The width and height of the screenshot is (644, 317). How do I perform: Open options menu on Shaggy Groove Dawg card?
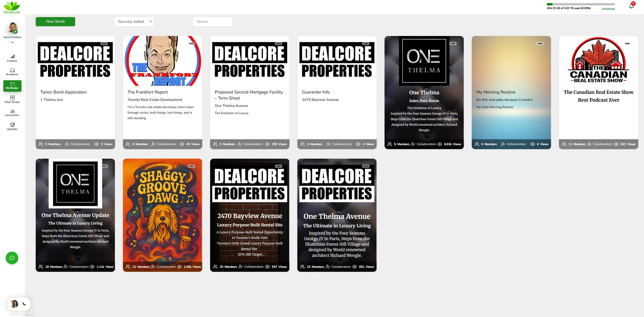click(x=191, y=166)
